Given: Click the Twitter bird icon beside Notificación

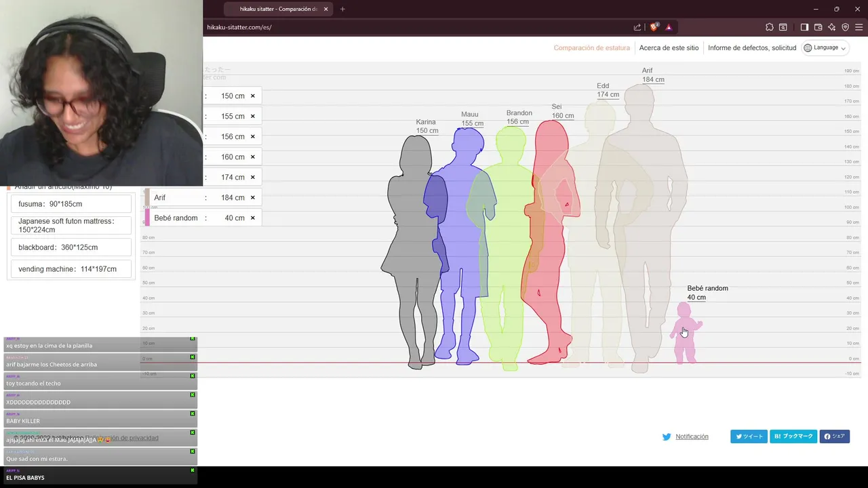Looking at the screenshot, I should tap(667, 436).
